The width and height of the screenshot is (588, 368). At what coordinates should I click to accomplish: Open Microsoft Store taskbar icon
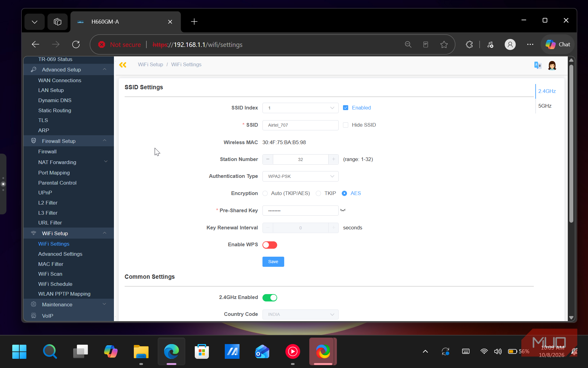(202, 351)
